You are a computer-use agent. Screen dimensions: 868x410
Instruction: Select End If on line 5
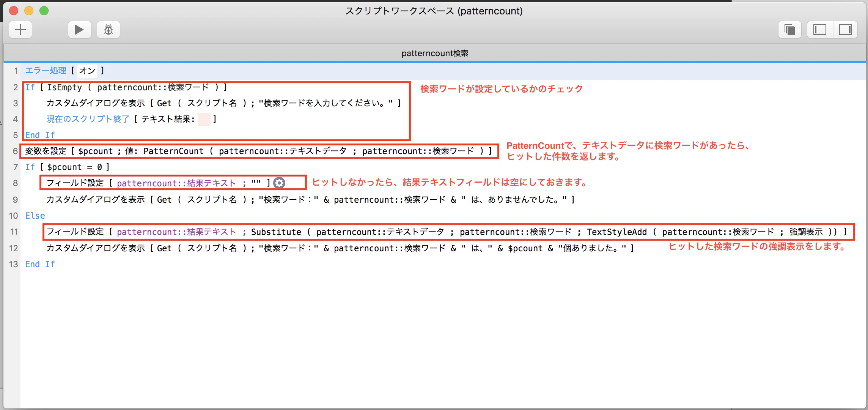[40, 135]
